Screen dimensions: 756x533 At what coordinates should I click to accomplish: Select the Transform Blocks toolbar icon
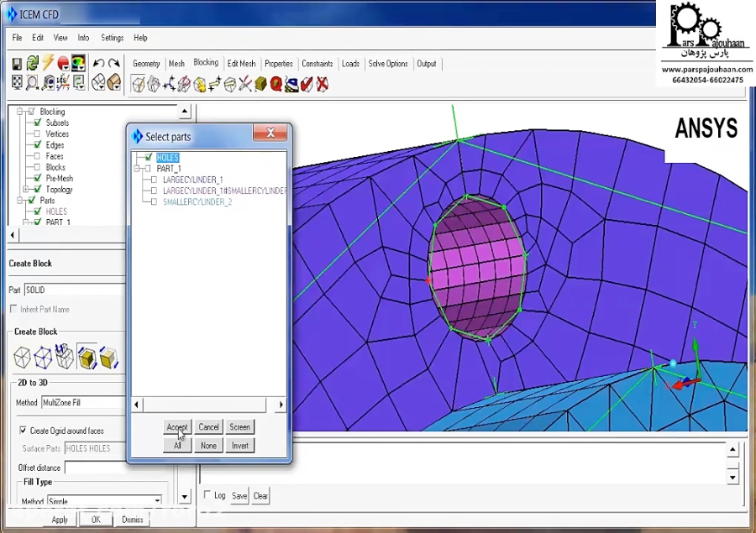230,84
